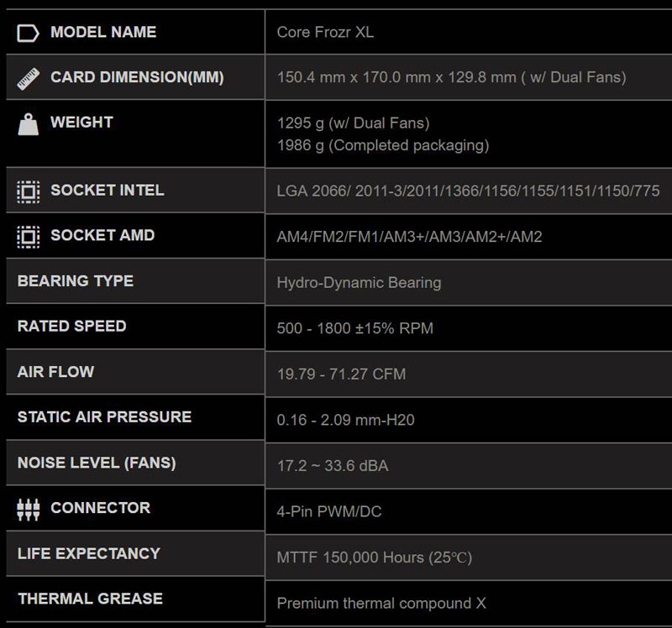The width and height of the screenshot is (672, 628).
Task: Select the MODEL NAME label
Action: 103,32
